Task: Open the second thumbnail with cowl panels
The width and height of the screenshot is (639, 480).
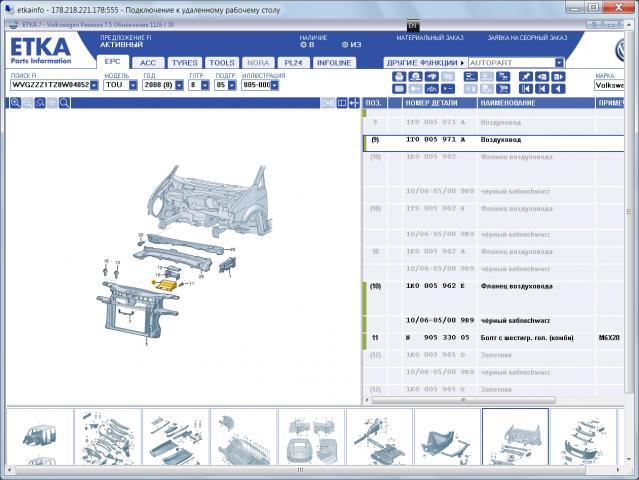Action: click(x=108, y=437)
